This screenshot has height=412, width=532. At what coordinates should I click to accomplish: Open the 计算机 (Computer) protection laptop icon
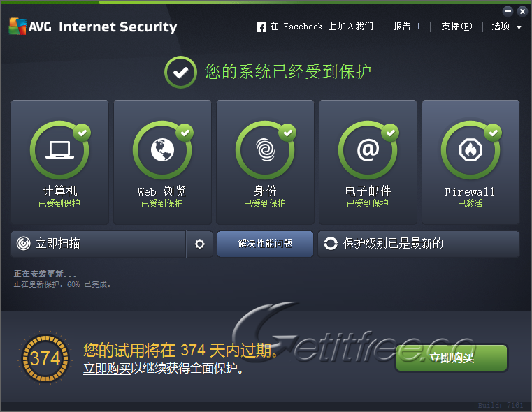pos(59,149)
